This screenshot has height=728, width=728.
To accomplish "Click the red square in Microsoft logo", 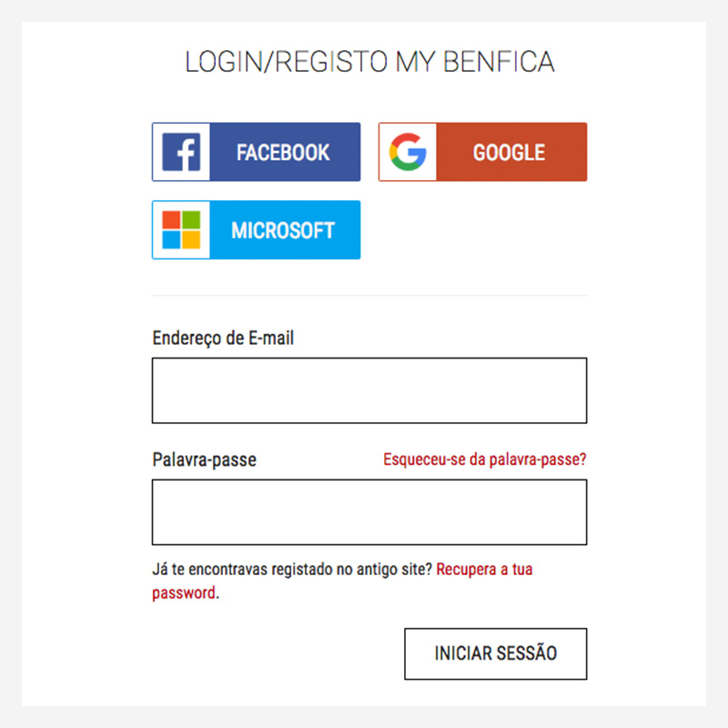I will coord(172,221).
